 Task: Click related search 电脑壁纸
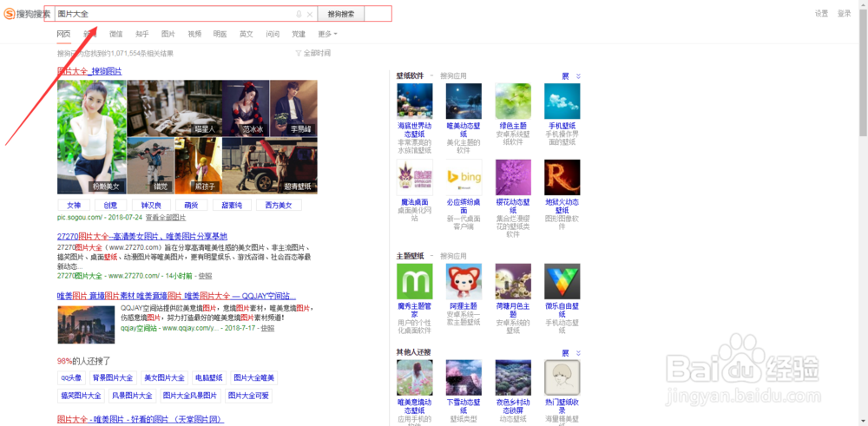click(209, 378)
